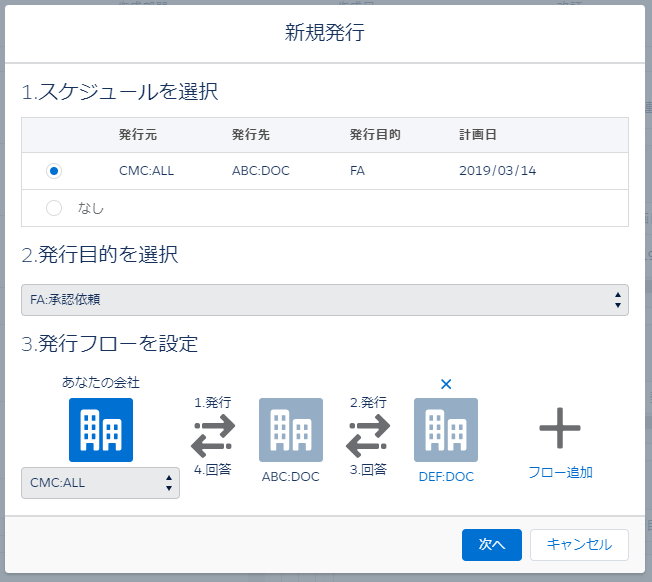Click the 計画日 column header

tap(476, 135)
